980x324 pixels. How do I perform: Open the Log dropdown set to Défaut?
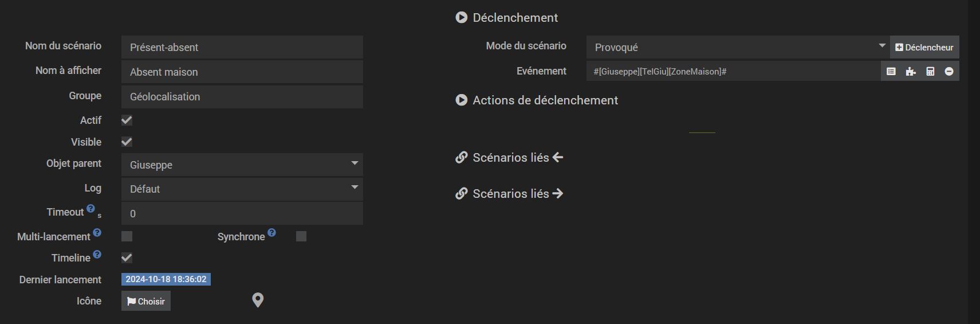[x=242, y=189]
